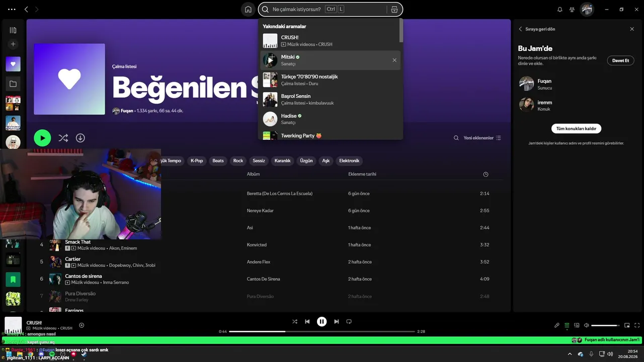Select the Karanlık filter chip

282,161
